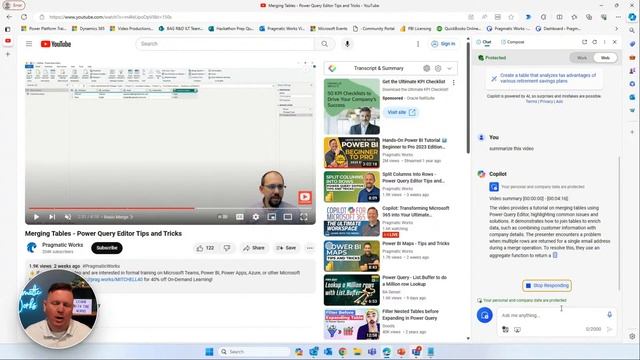Screen dimensions: 640x360
Task: Switch to the Copilot Chat tab
Action: point(484,42)
